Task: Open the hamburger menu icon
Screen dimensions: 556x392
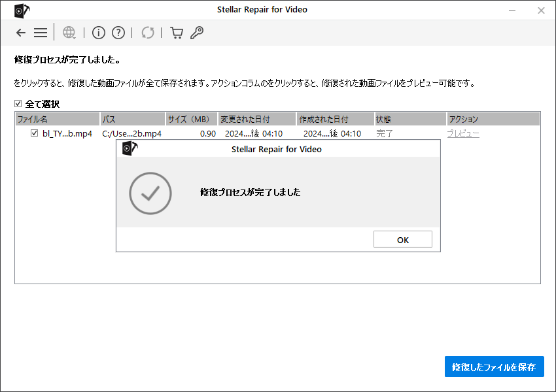Action: (41, 33)
